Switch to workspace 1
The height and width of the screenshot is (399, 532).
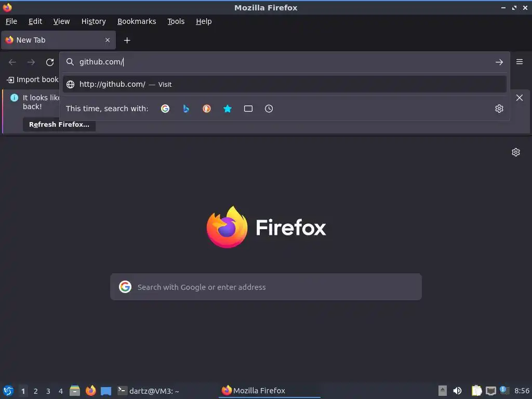point(23,391)
